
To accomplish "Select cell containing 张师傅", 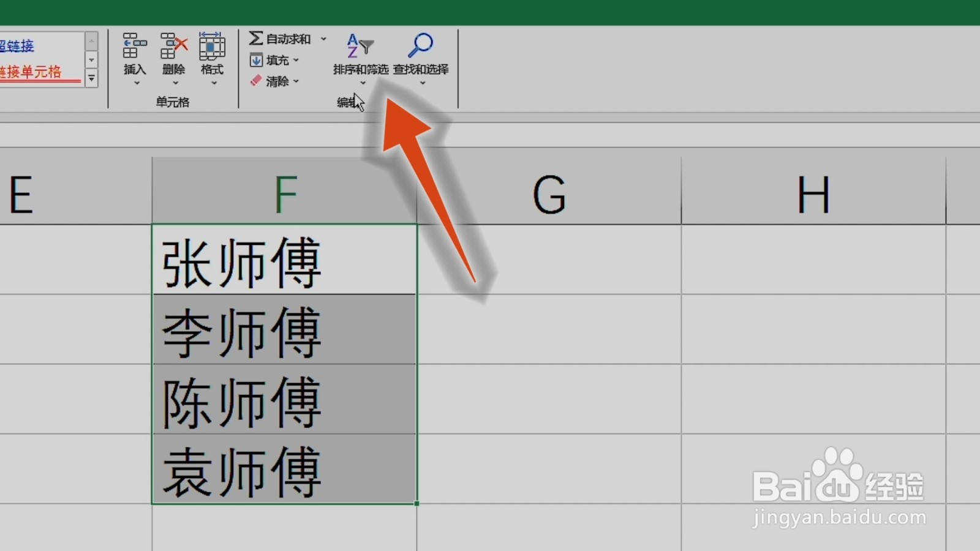I will (285, 260).
